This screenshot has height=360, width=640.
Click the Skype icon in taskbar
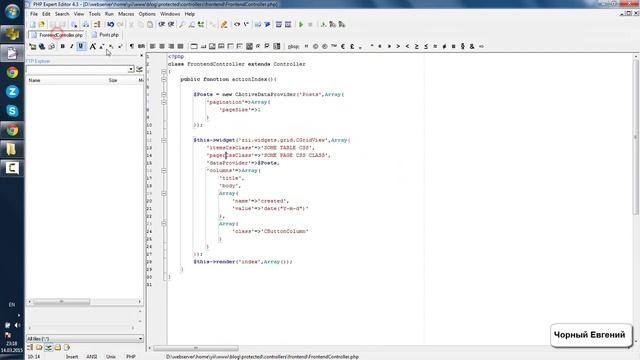(x=12, y=111)
